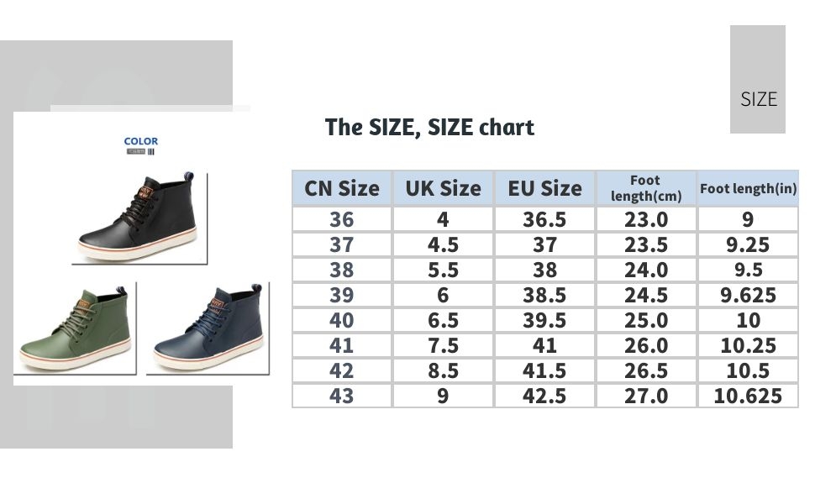Choose the navy blue shoe picture

click(208, 329)
